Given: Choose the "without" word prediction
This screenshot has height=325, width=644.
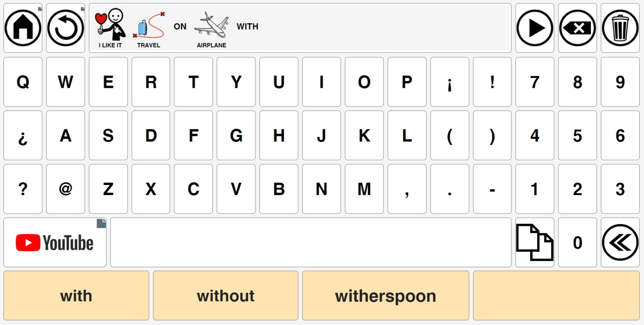Looking at the screenshot, I should [x=225, y=296].
